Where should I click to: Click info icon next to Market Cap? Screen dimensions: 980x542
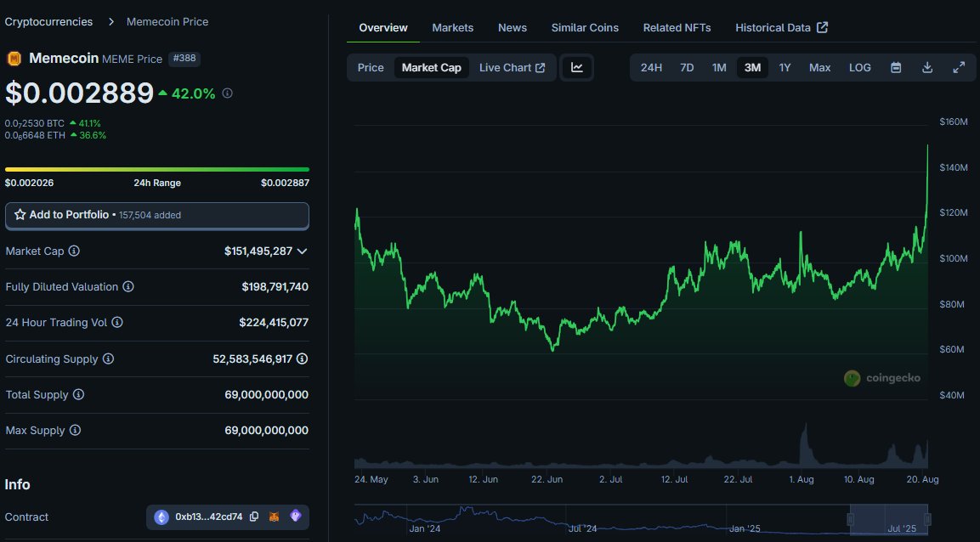tap(74, 251)
